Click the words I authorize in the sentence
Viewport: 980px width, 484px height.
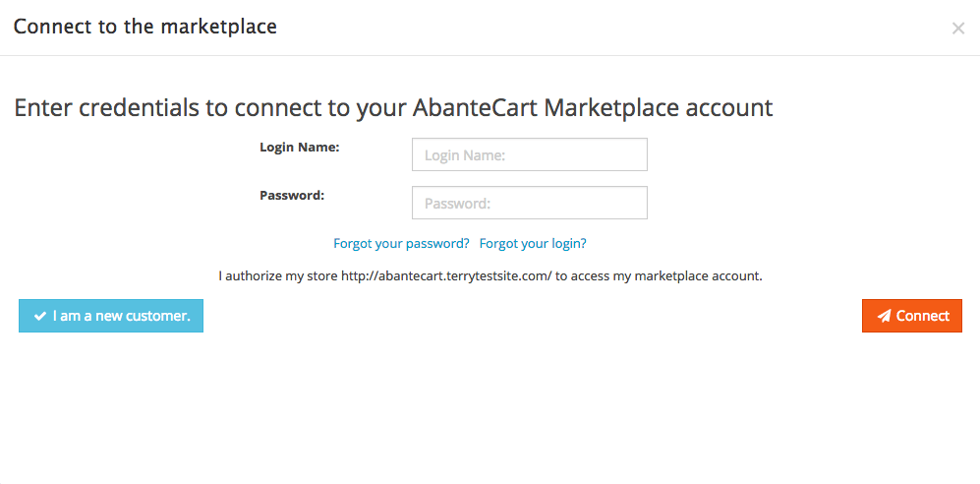pos(249,276)
